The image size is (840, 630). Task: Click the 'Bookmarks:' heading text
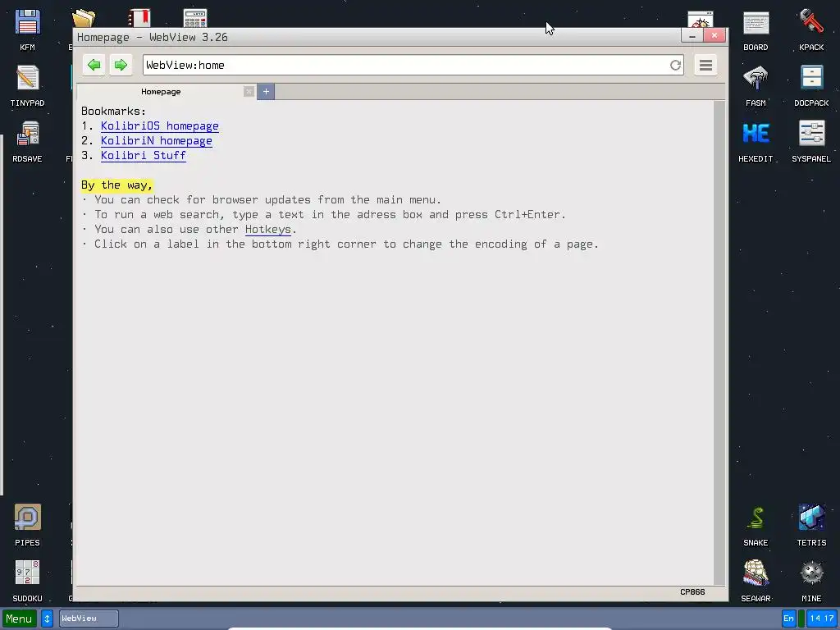coord(113,112)
